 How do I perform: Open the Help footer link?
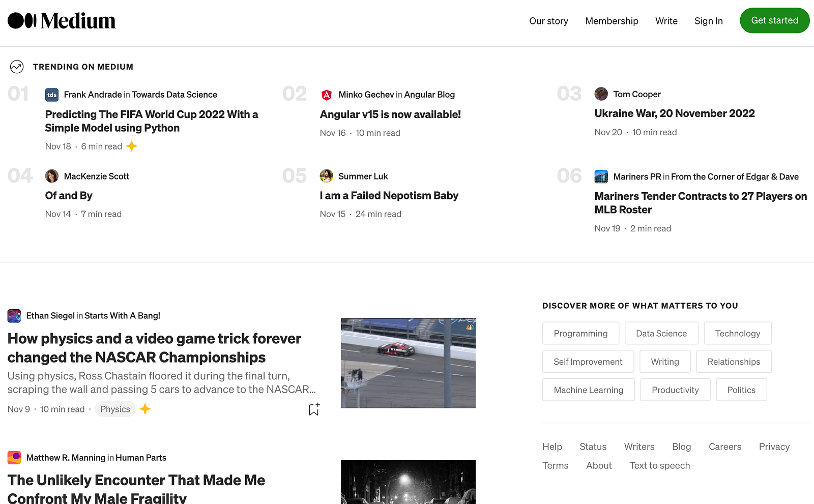coord(552,447)
